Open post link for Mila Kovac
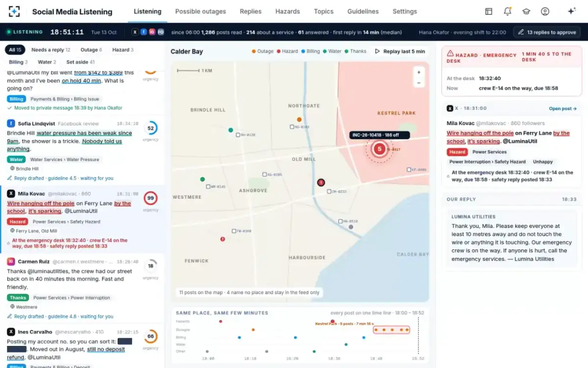588x368 pixels. coord(563,108)
